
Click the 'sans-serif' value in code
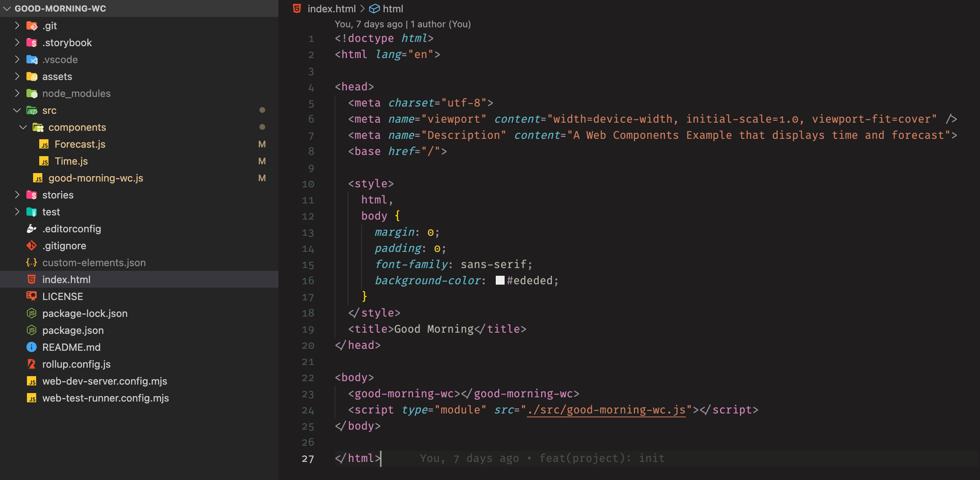pos(493,264)
